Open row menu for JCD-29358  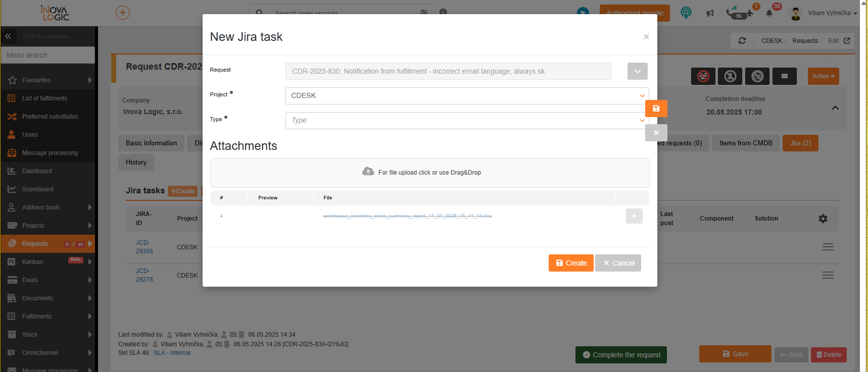[828, 247]
